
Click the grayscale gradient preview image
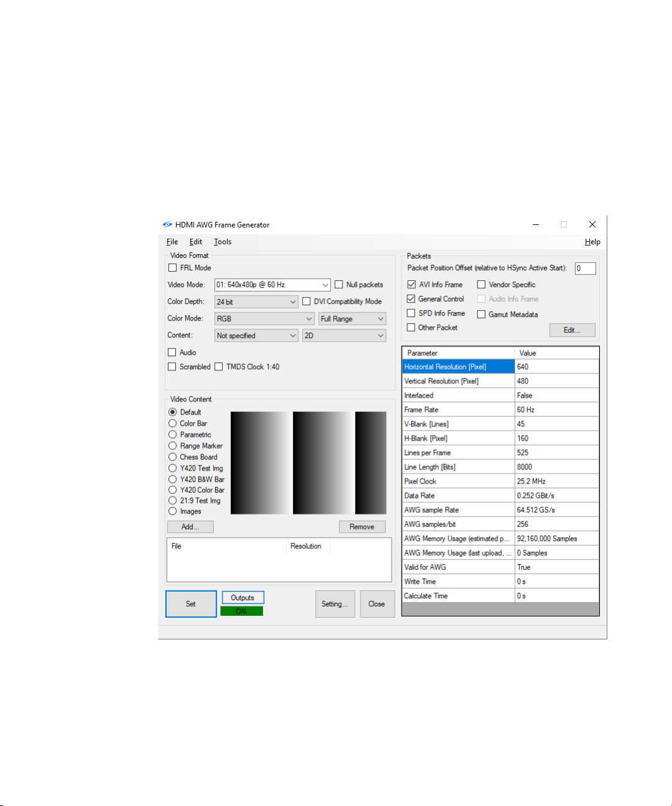pyautogui.click(x=308, y=463)
